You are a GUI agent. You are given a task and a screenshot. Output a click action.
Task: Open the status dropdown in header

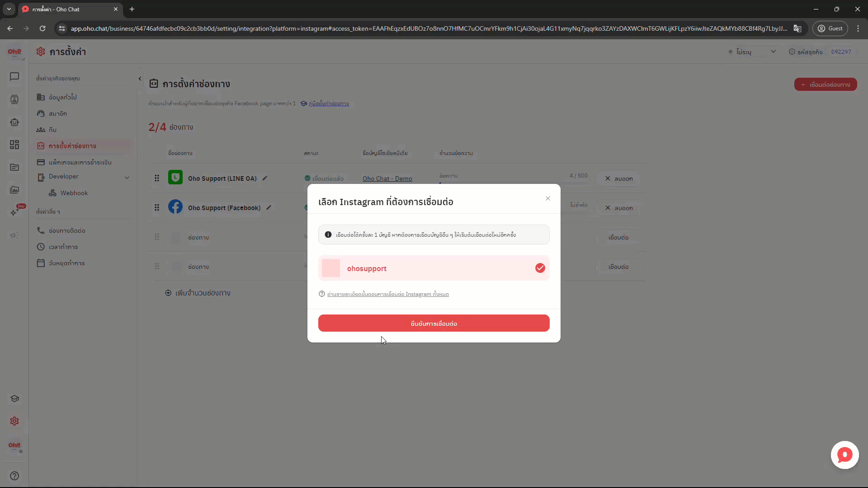point(753,52)
